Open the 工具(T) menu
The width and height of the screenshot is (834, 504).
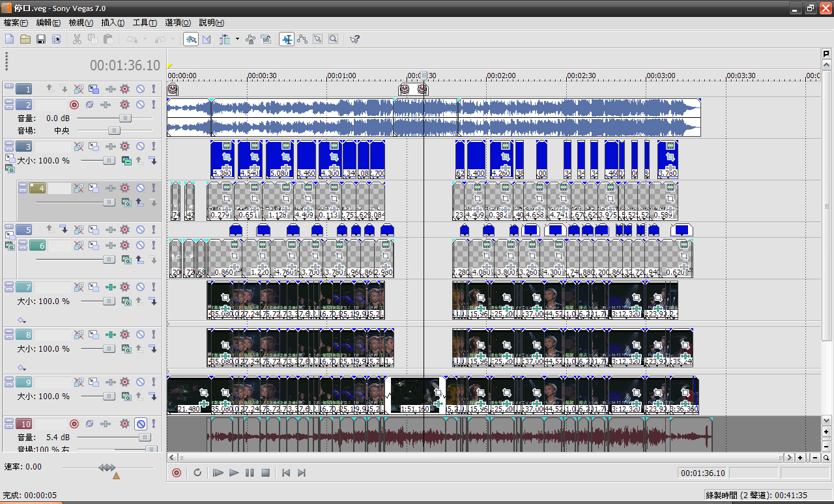(x=145, y=22)
